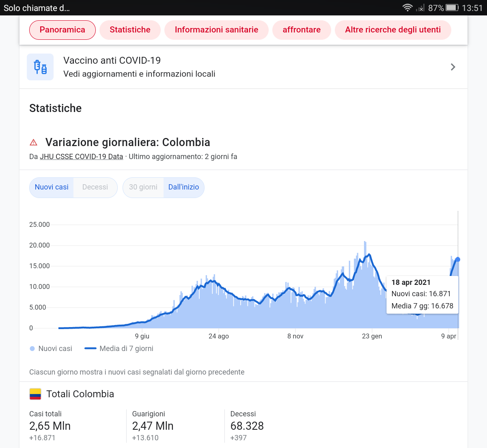487x448 pixels.
Task: Click the Nuovi casi legend dot
Action: [x=32, y=349]
